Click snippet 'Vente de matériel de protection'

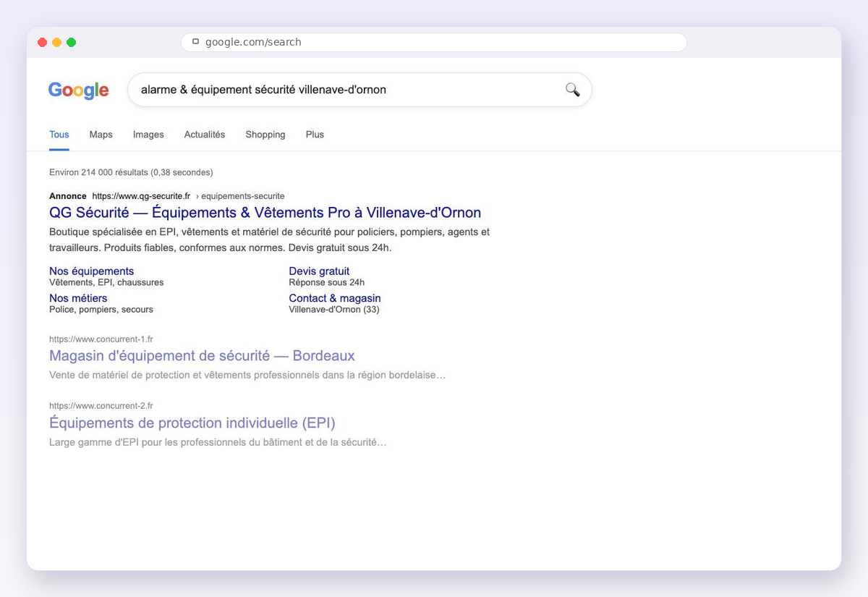tap(247, 375)
